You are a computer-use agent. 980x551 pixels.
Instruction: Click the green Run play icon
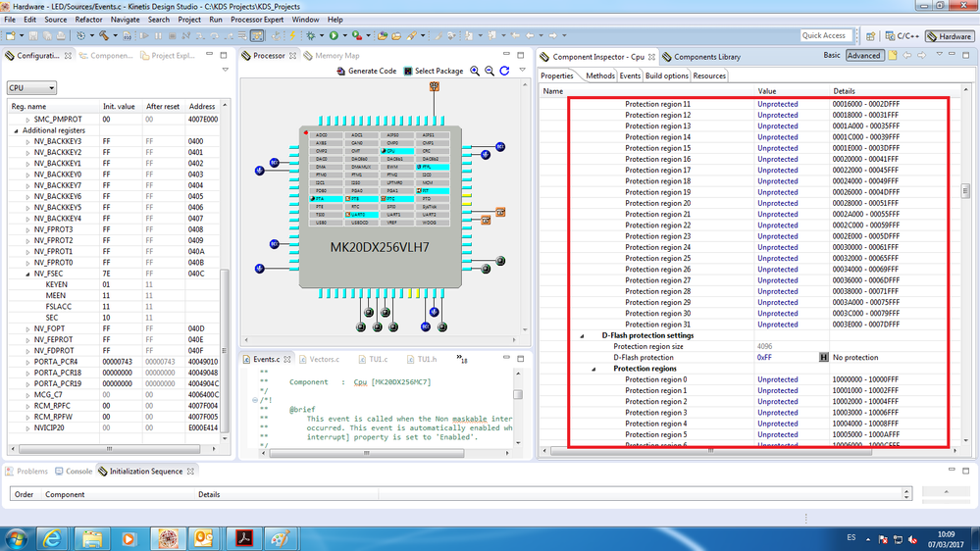click(x=334, y=35)
